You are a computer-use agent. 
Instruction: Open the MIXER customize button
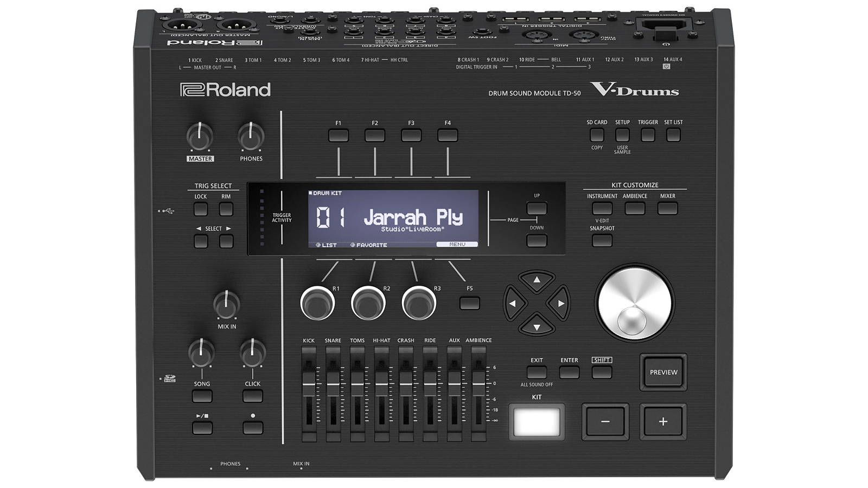tap(668, 208)
